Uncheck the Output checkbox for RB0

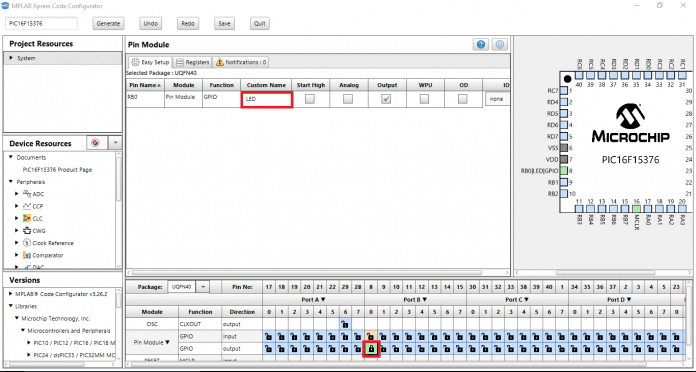386,99
